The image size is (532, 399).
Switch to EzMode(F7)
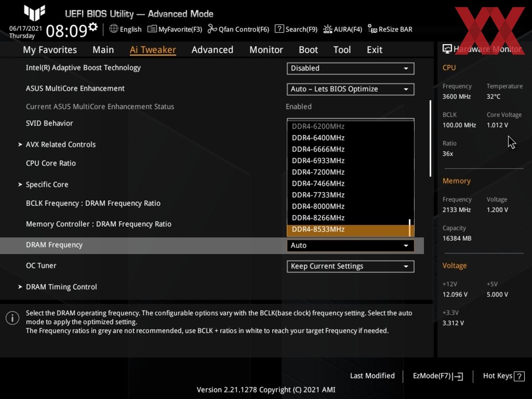tap(438, 376)
